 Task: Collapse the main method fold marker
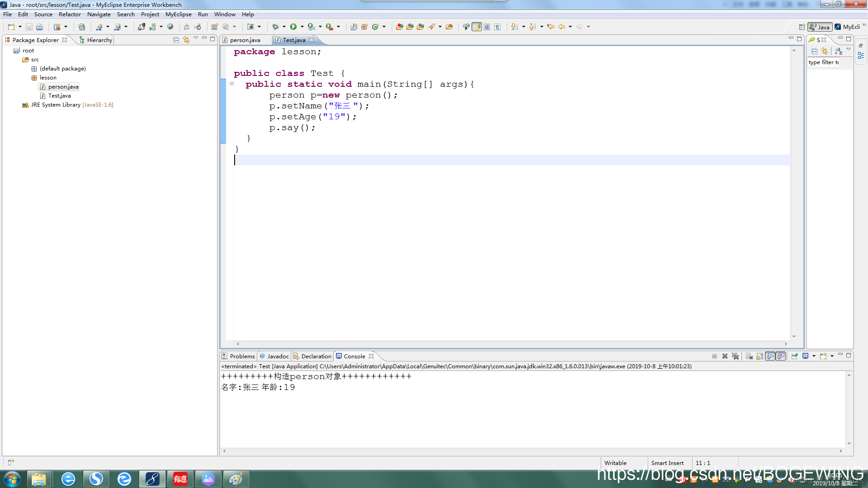click(231, 84)
